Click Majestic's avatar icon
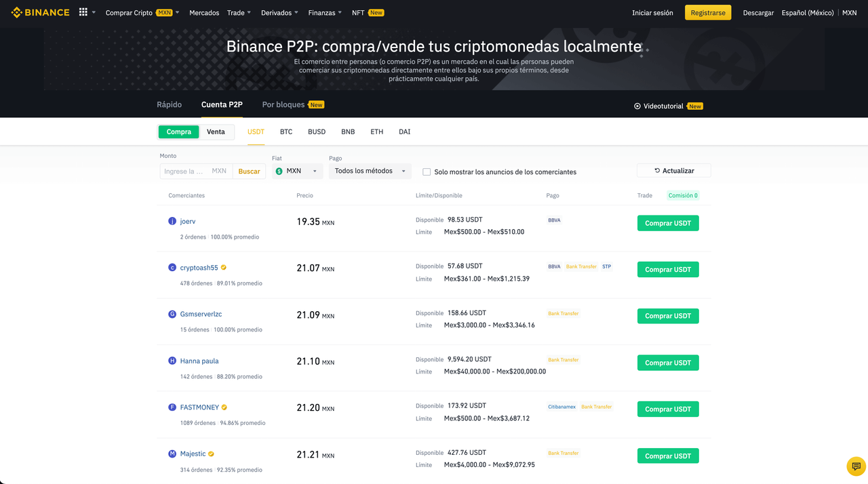This screenshot has width=868, height=484. pyautogui.click(x=172, y=453)
